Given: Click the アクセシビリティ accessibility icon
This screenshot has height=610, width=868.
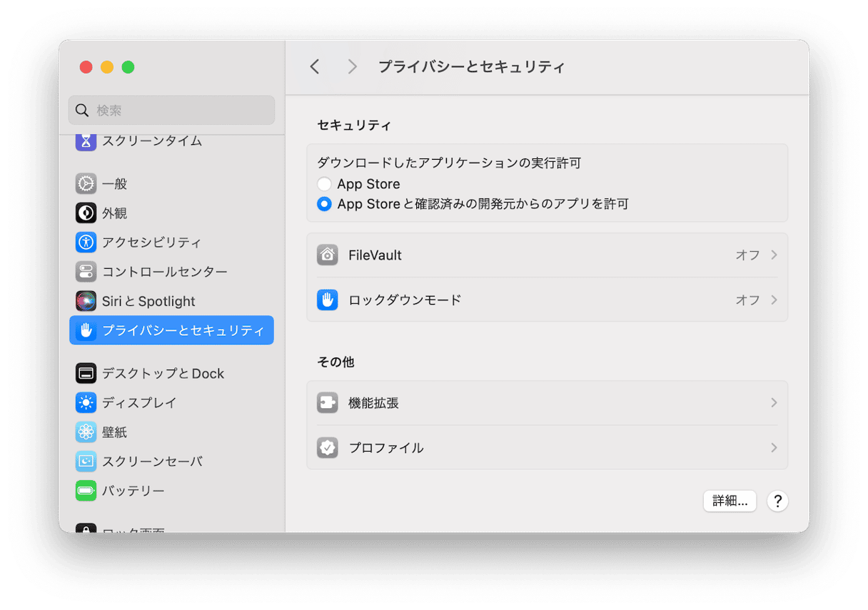Looking at the screenshot, I should [x=86, y=243].
